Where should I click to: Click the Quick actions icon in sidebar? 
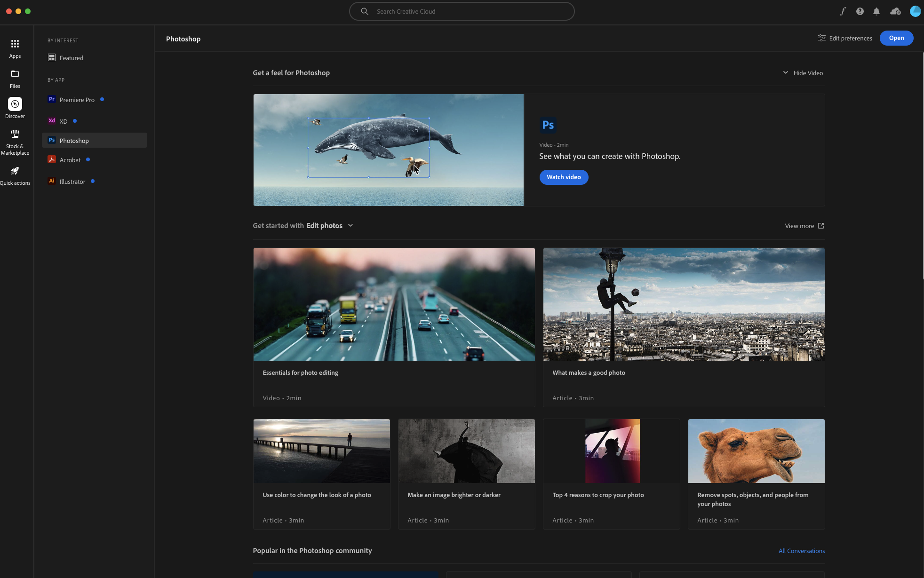(x=15, y=172)
